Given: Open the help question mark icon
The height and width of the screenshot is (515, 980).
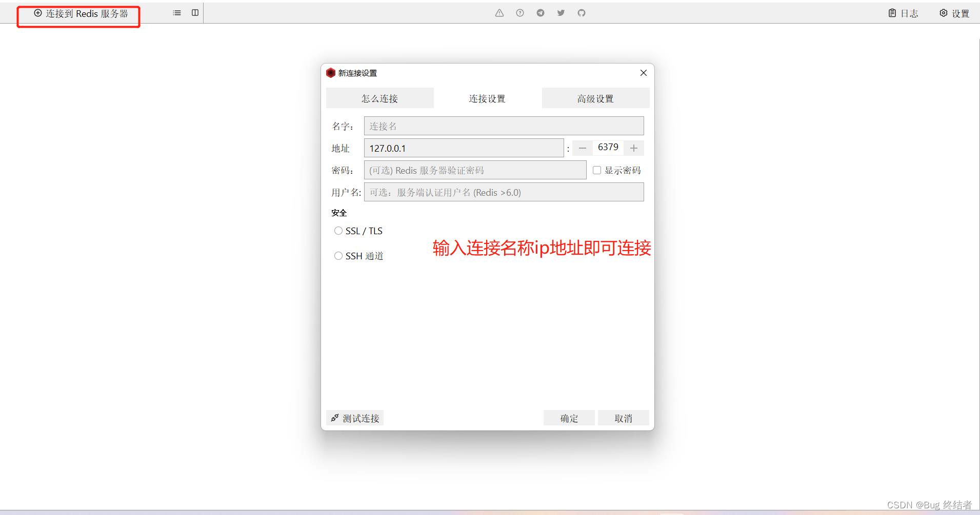Looking at the screenshot, I should click(520, 13).
